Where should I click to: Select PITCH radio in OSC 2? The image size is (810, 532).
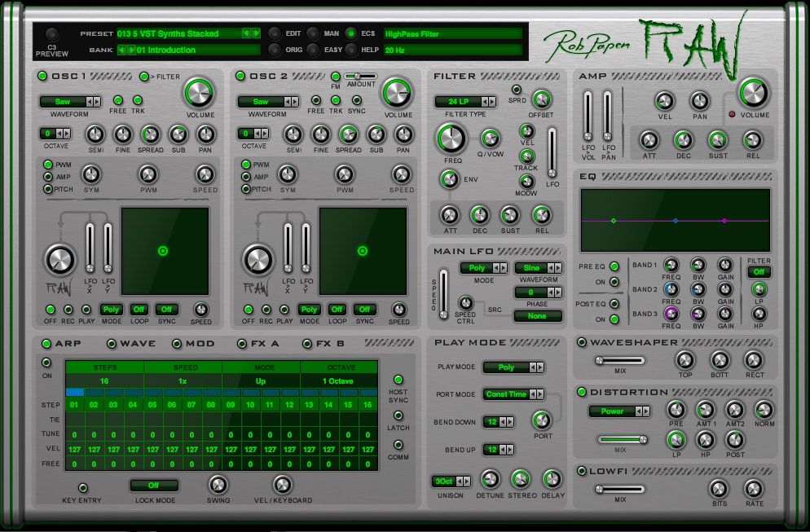(246, 189)
